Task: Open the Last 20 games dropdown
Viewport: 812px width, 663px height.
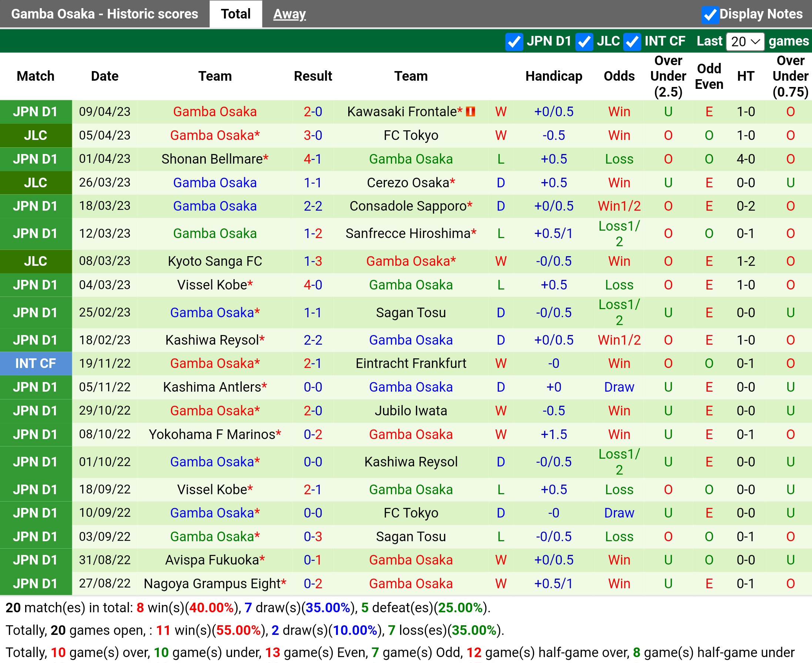Action: (x=744, y=41)
